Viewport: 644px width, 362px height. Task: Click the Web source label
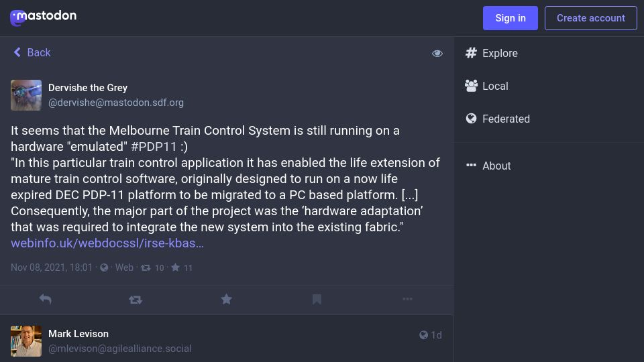[x=124, y=267]
